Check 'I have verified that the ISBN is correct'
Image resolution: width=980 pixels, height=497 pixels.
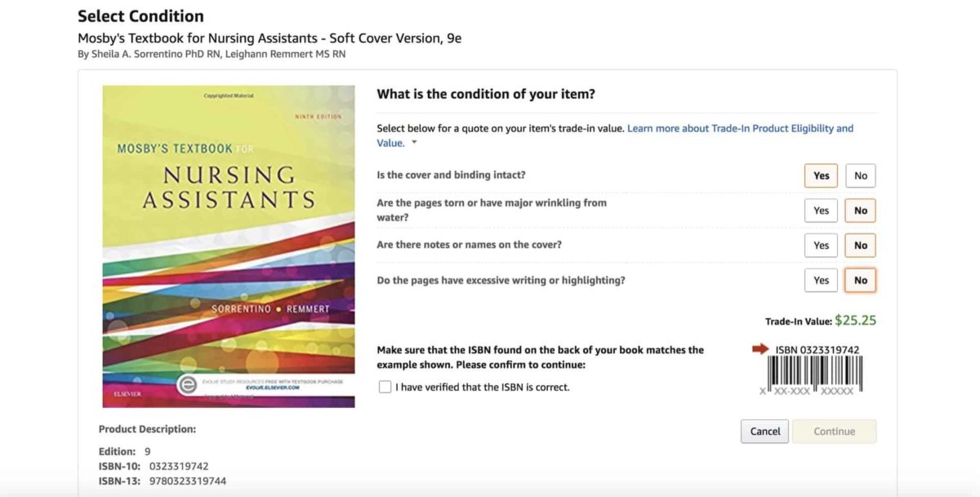tap(385, 387)
